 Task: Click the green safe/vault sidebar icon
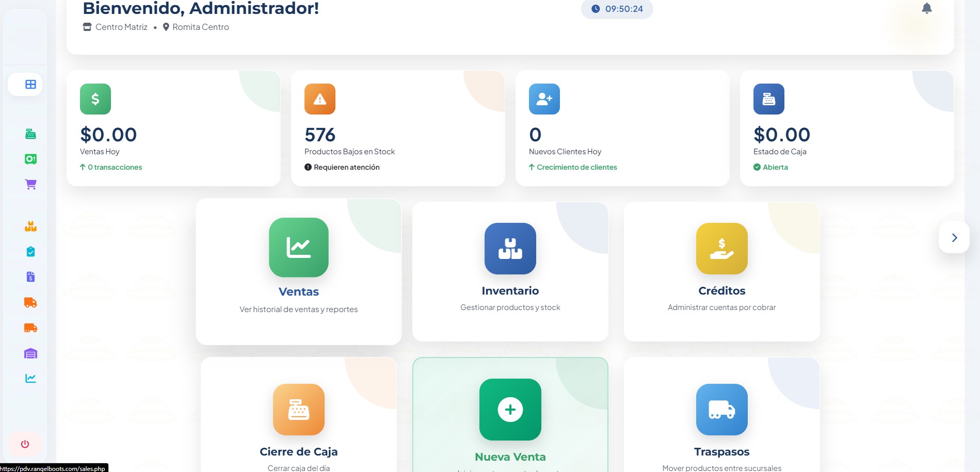click(x=30, y=159)
